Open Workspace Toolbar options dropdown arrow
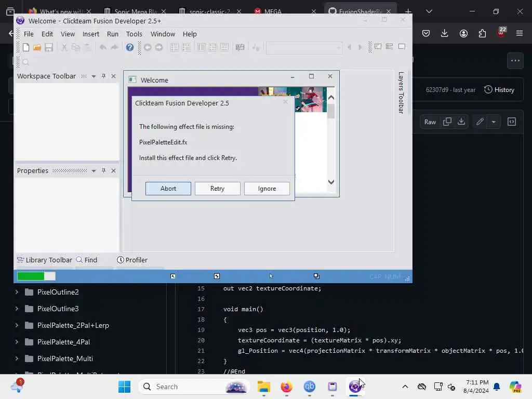 94,76
